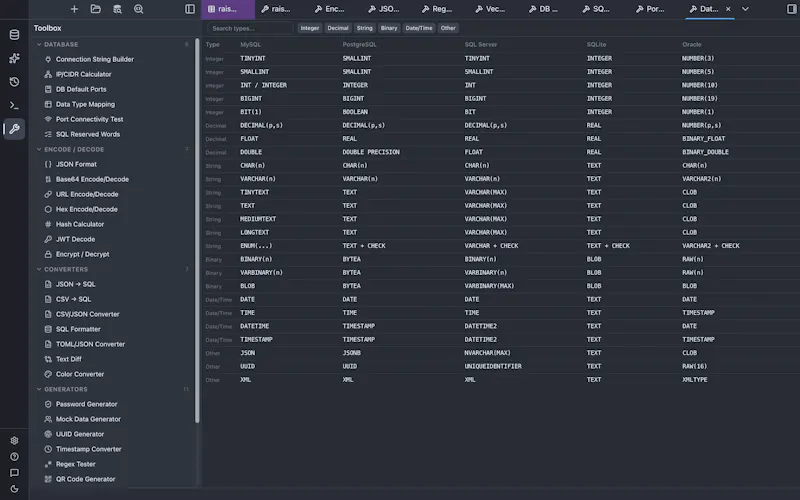The width and height of the screenshot is (800, 500).
Task: Select the wrench Toolbox icon in activity bar
Action: [x=14, y=129]
